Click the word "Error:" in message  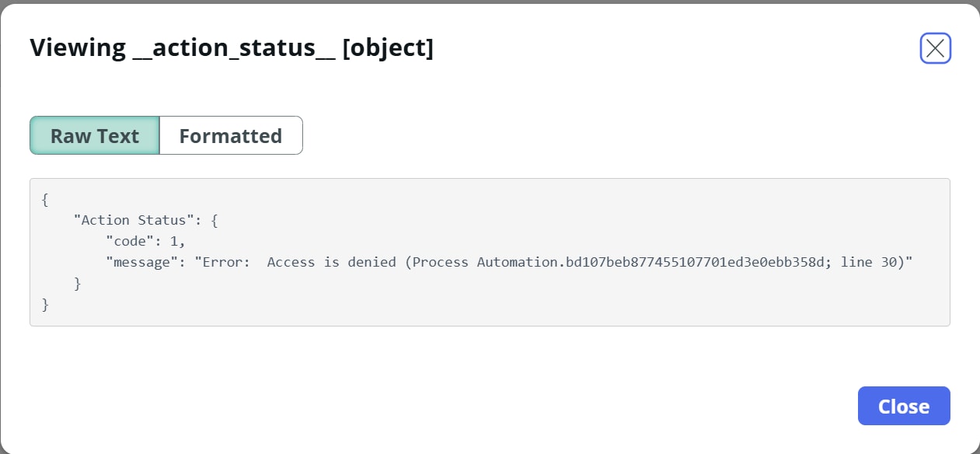point(226,263)
